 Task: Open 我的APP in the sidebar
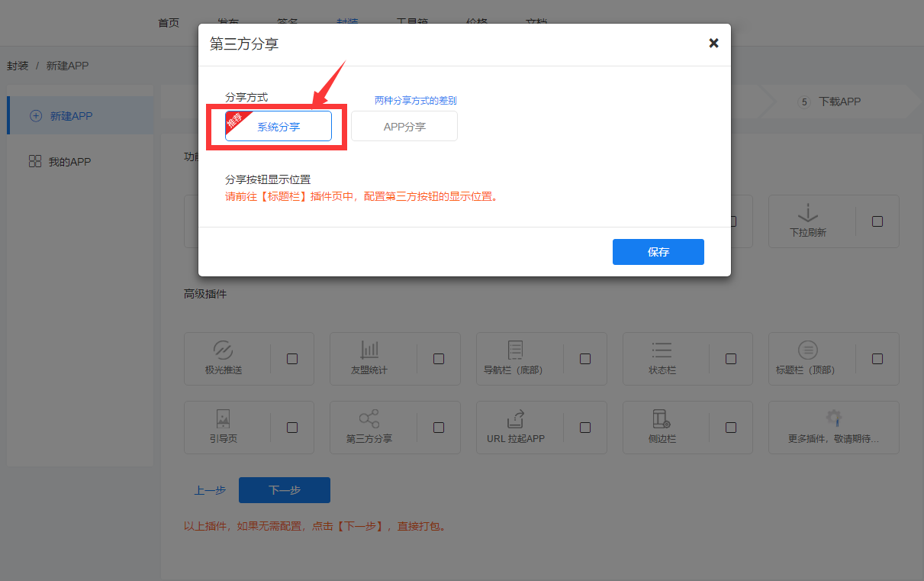click(69, 162)
